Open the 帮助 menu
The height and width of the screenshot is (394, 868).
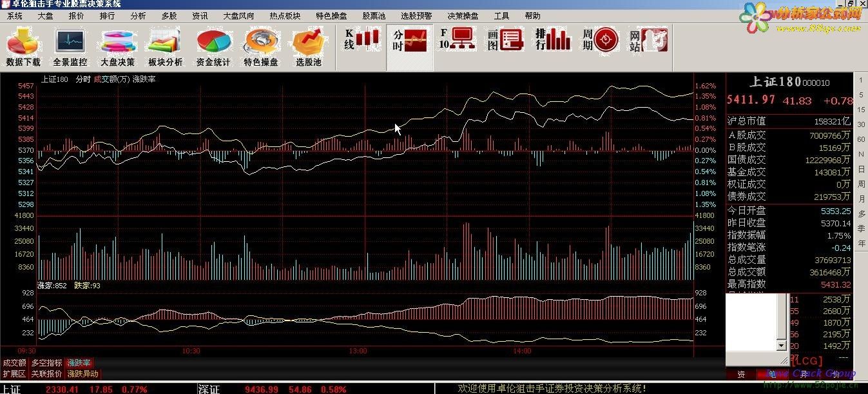pyautogui.click(x=532, y=15)
